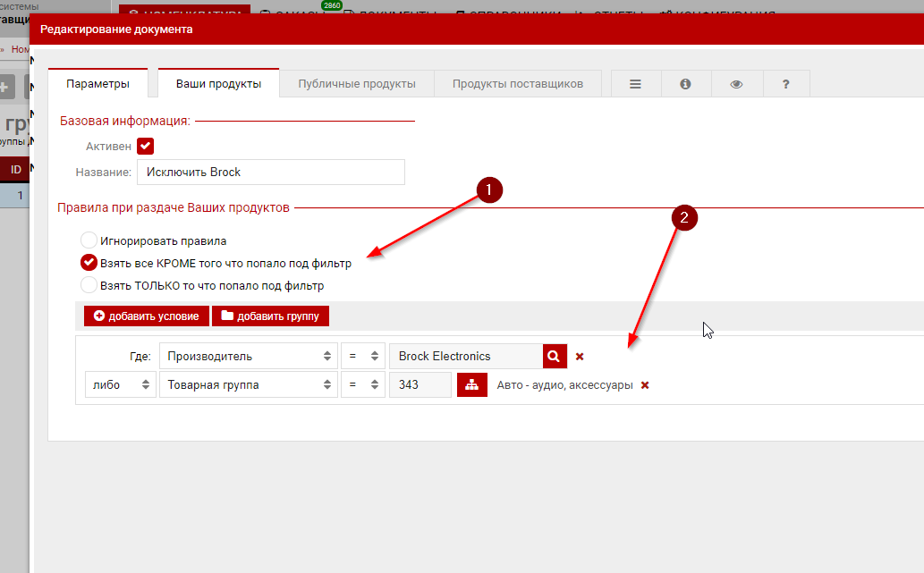This screenshot has height=573, width=924.
Task: Toggle the Активен checkbox
Action: [146, 146]
